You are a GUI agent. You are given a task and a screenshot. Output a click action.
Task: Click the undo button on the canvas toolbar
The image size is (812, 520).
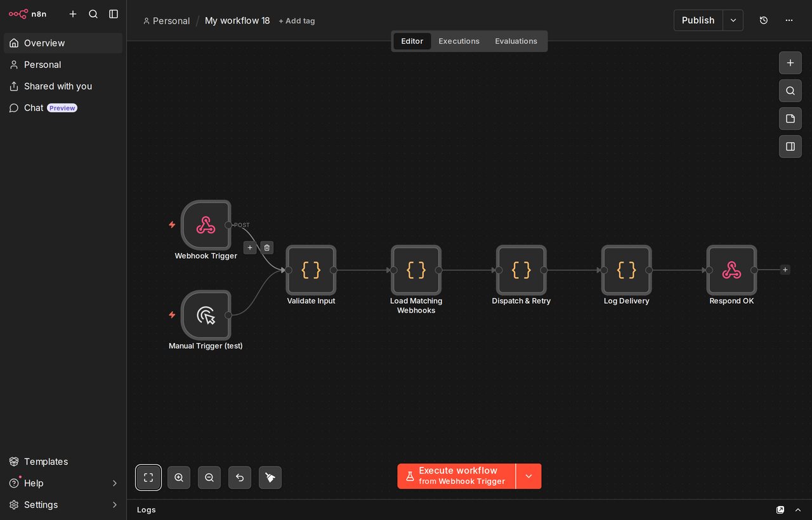pyautogui.click(x=240, y=478)
